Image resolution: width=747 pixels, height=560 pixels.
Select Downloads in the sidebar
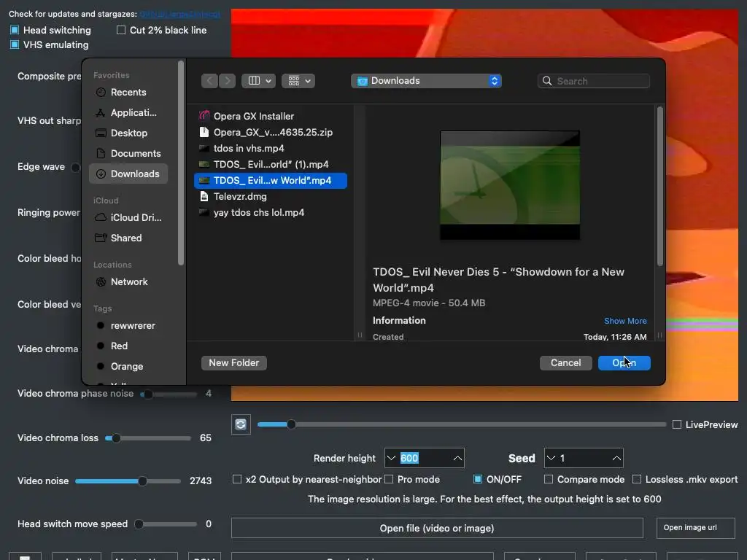tap(128, 174)
